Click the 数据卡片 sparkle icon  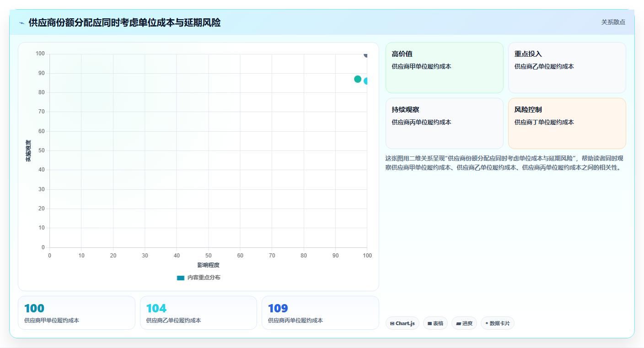pos(487,323)
